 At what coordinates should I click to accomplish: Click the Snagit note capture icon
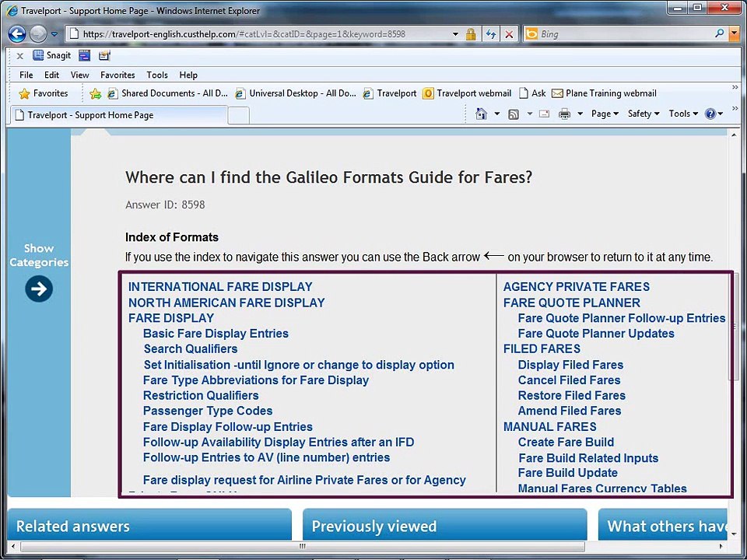[104, 55]
